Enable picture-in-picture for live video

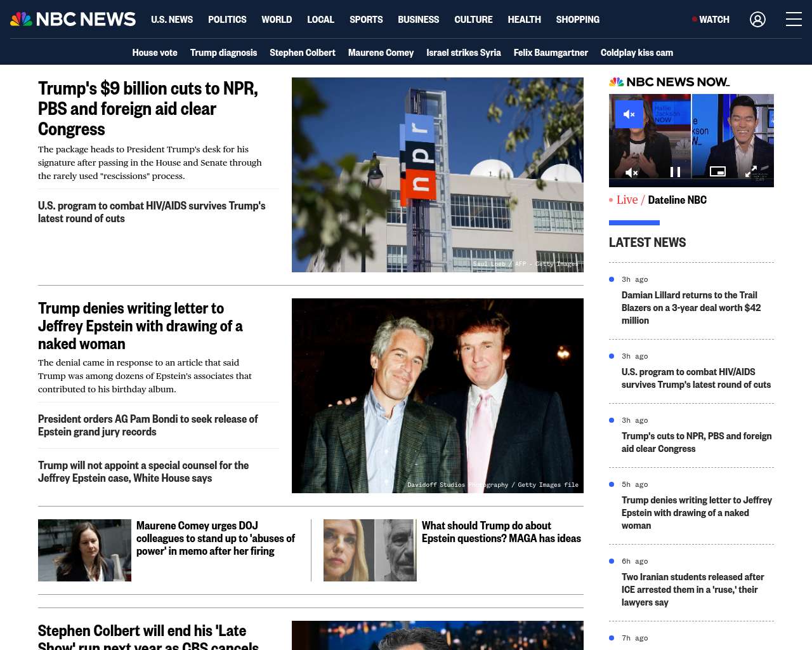pos(717,171)
